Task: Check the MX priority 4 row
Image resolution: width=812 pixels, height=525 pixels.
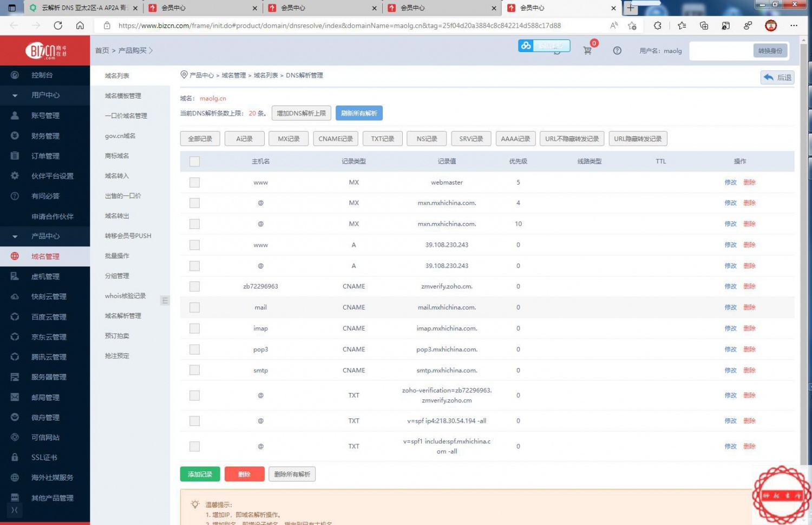Action: click(195, 203)
